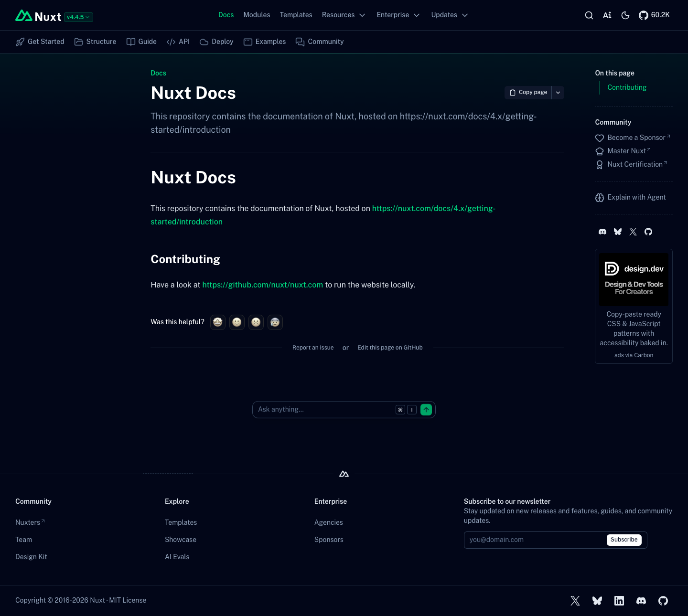This screenshot has width=688, height=616.
Task: Open Bluesky icon in sidebar
Action: click(x=618, y=232)
